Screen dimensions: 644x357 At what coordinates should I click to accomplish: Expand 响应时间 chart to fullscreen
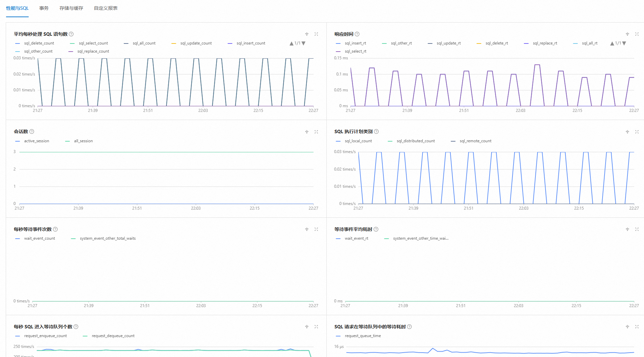coord(637,34)
